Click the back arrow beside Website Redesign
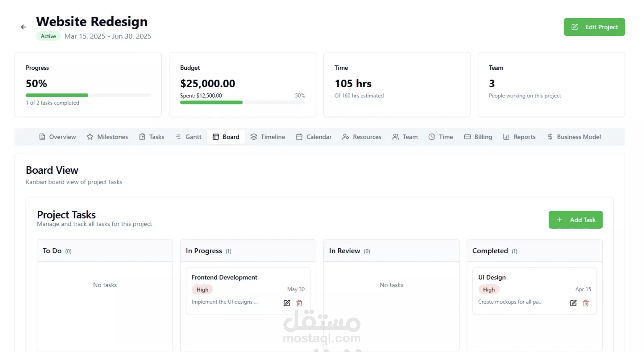 (x=23, y=27)
